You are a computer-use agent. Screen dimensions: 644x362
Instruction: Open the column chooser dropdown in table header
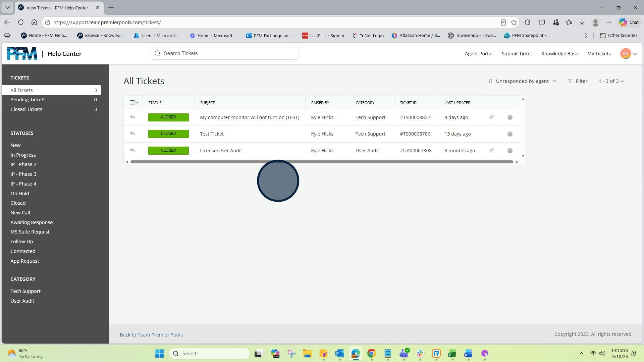[134, 103]
